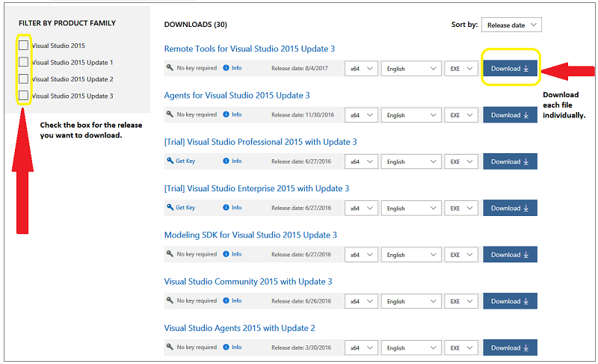Check the Visual Studio 2015 Update 1 box
Image resolution: width=598 pixels, height=364 pixels.
point(23,62)
